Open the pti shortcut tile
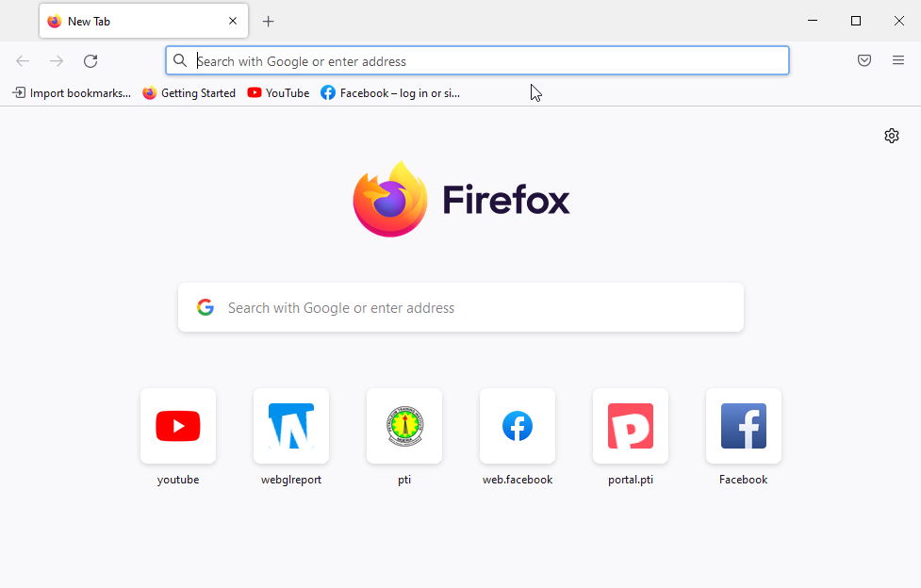Viewport: 921px width, 588px height. [x=404, y=426]
